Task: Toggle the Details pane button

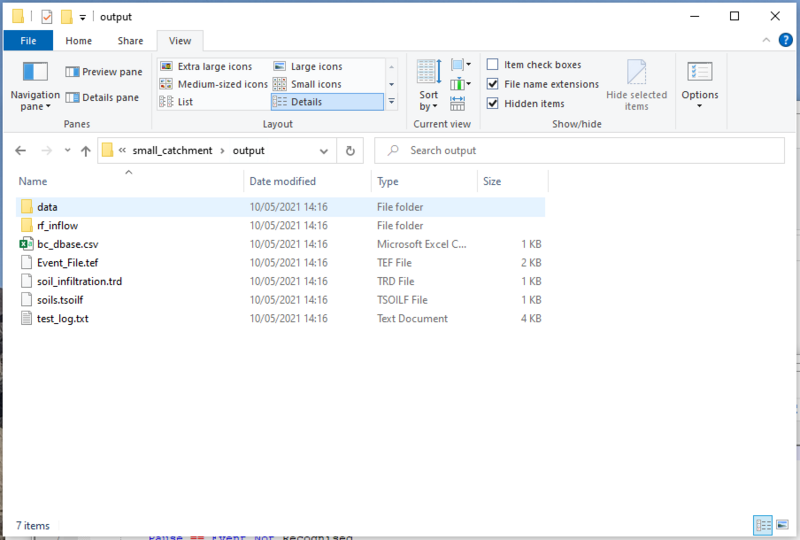Action: coord(103,98)
